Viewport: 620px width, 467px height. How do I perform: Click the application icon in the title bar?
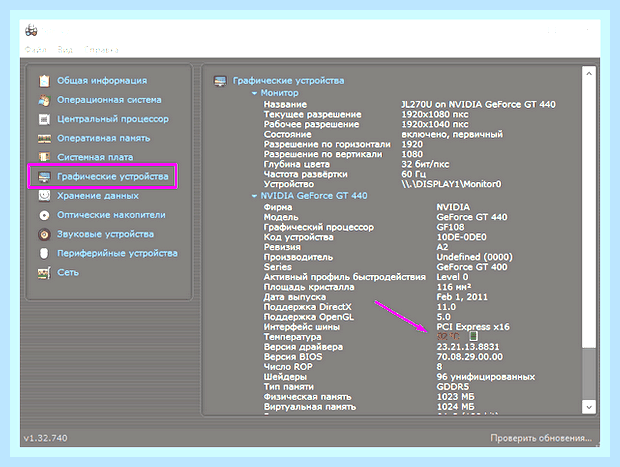point(31,30)
